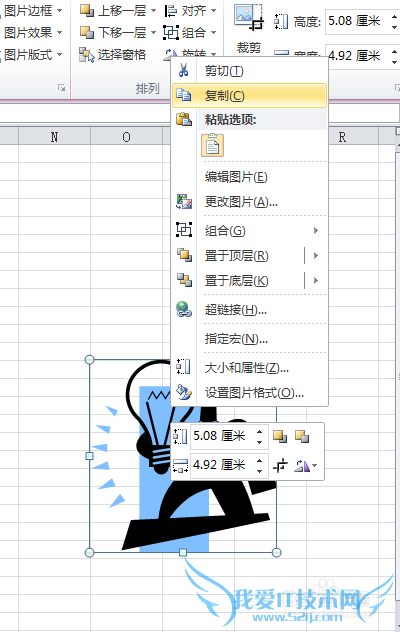Click the ribbon width field 4.92 厘米
This screenshot has height=632, width=400.
[357, 56]
